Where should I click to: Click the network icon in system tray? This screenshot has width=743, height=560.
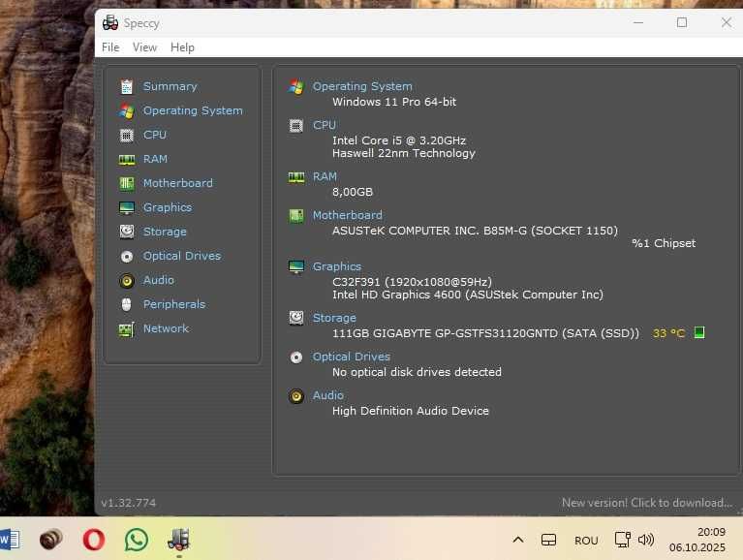[x=622, y=540]
